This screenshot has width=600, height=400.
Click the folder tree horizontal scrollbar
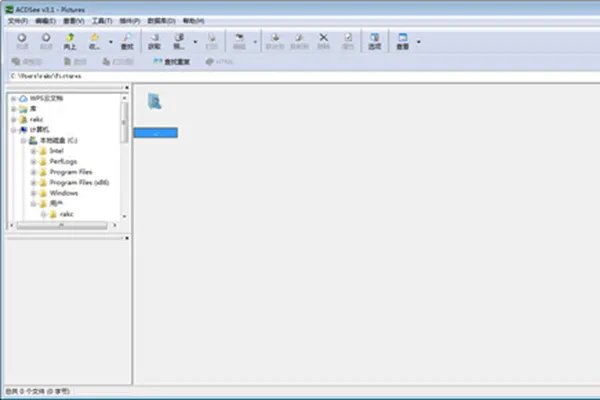[x=62, y=225]
